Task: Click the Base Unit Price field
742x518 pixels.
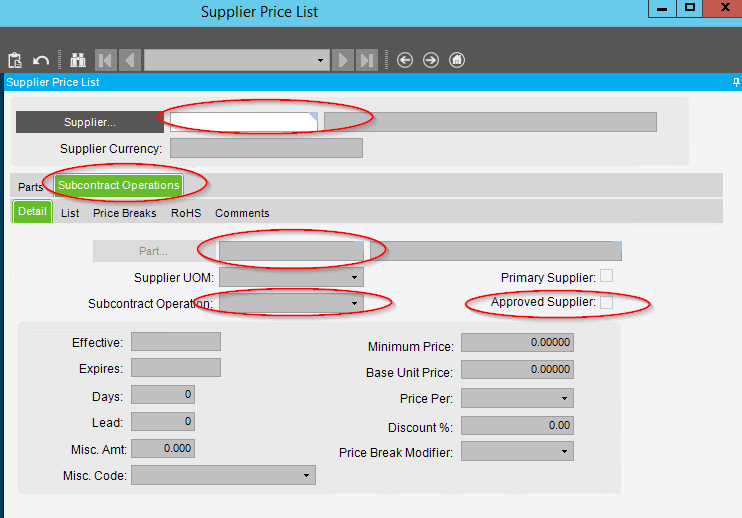Action: 517,369
